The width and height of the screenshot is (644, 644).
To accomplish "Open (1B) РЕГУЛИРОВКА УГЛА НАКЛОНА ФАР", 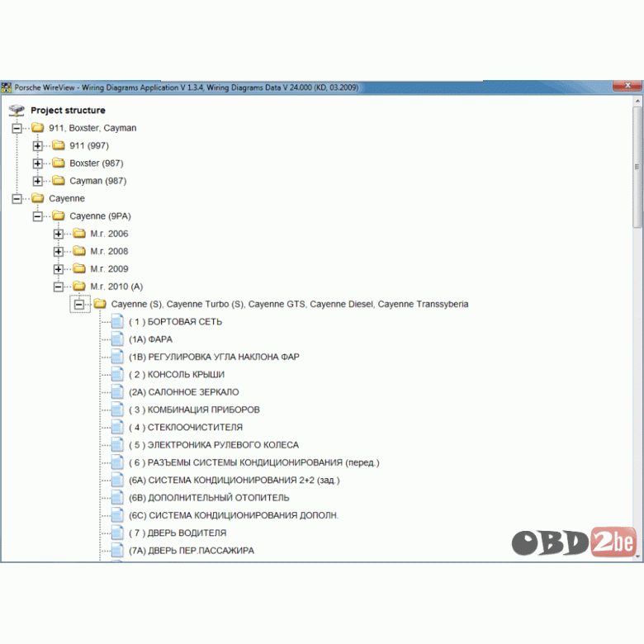I will (x=214, y=357).
